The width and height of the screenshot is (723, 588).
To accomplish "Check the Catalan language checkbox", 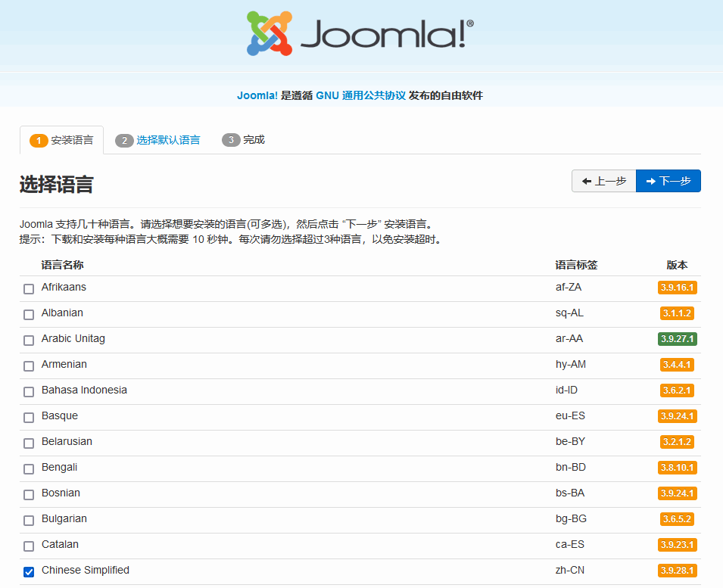I will coord(29,547).
